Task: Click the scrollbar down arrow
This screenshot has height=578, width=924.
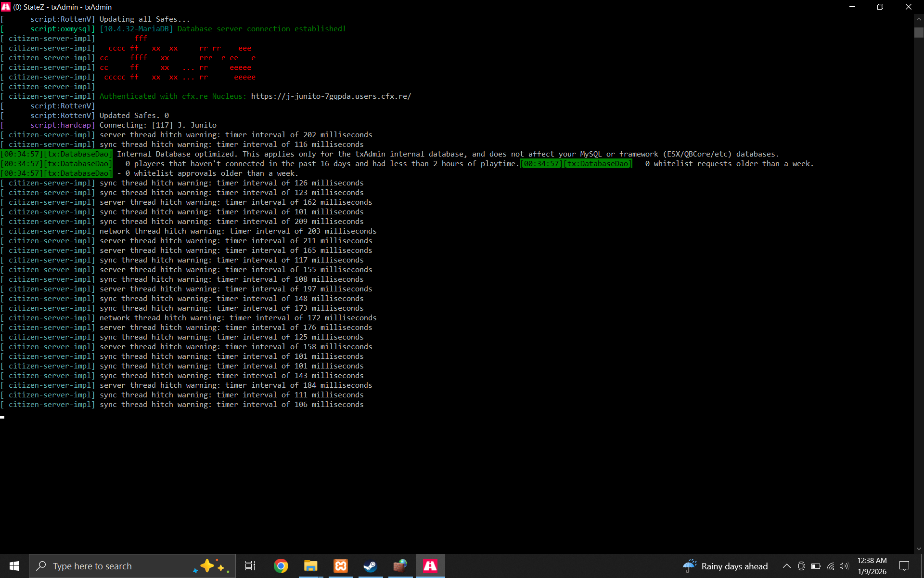Action: pos(919,549)
